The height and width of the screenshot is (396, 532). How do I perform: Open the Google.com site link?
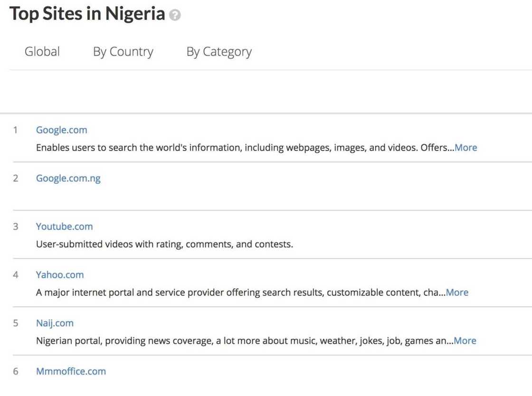(62, 130)
